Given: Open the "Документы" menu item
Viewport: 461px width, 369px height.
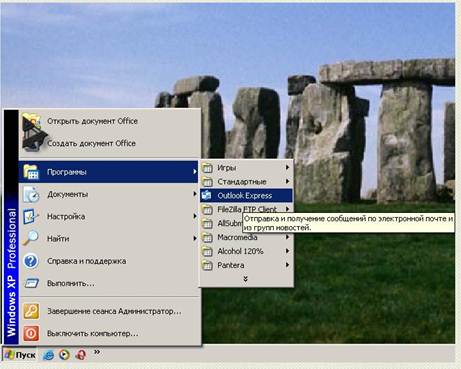Looking at the screenshot, I should 109,194.
